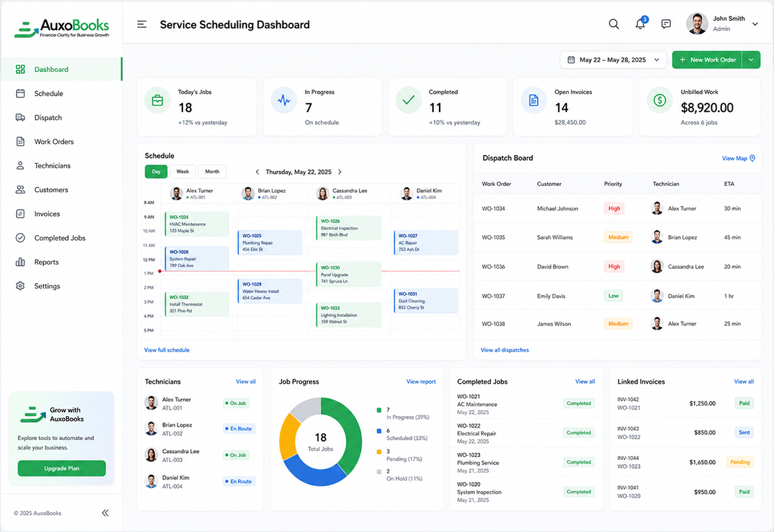
Task: Click New Work Order button
Action: click(x=707, y=60)
